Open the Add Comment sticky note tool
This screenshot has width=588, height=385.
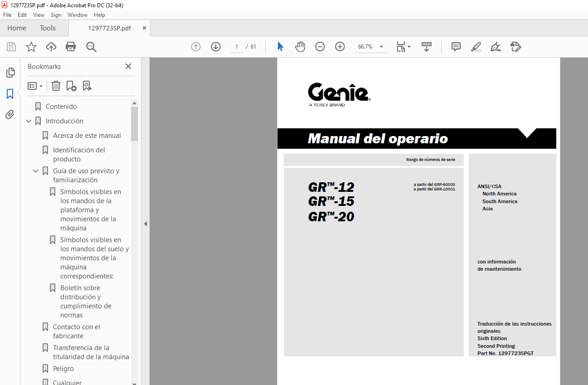(456, 47)
